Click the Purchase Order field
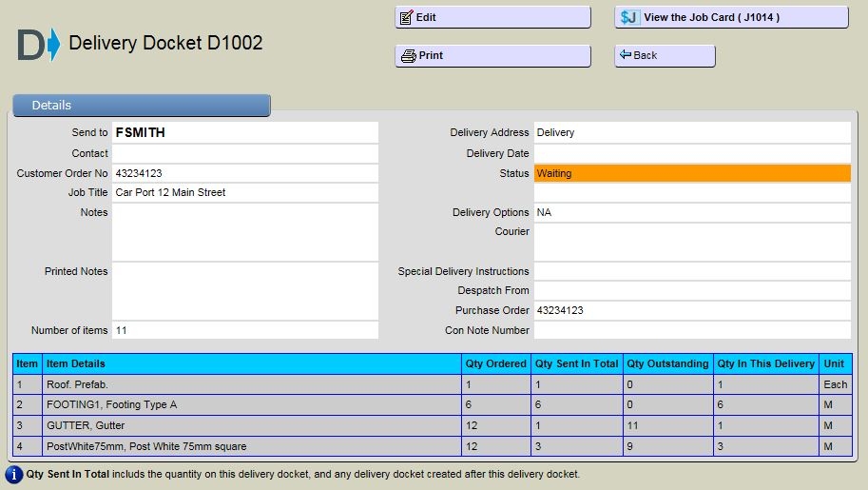868x490 pixels. (691, 311)
